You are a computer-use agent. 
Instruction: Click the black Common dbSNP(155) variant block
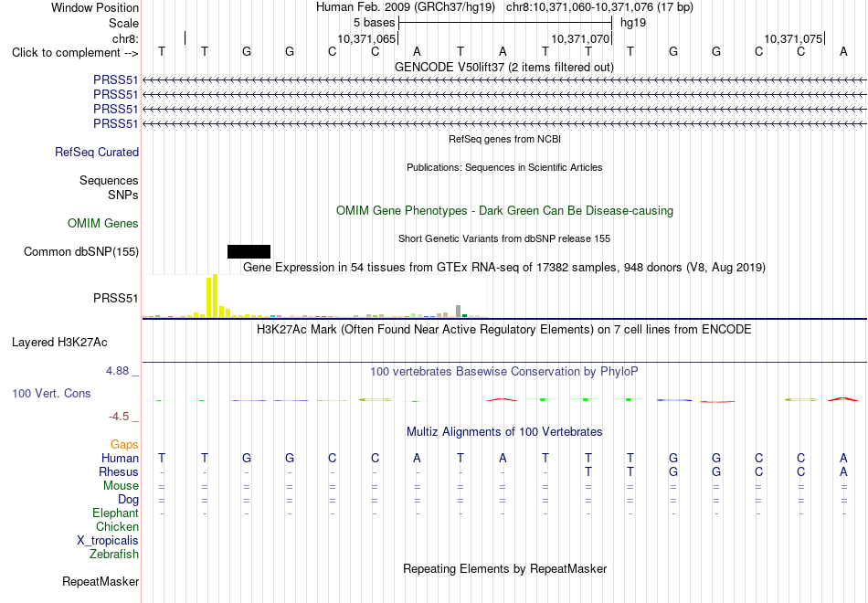249,252
